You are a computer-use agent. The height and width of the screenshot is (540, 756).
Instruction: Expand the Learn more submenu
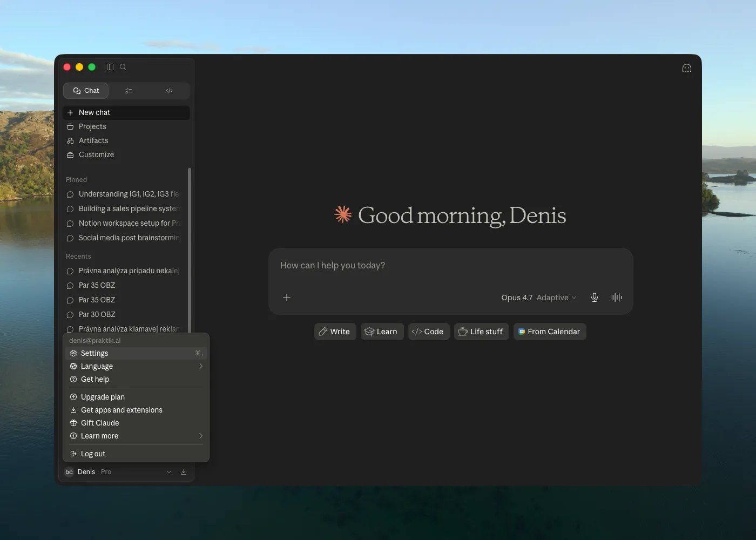point(136,436)
